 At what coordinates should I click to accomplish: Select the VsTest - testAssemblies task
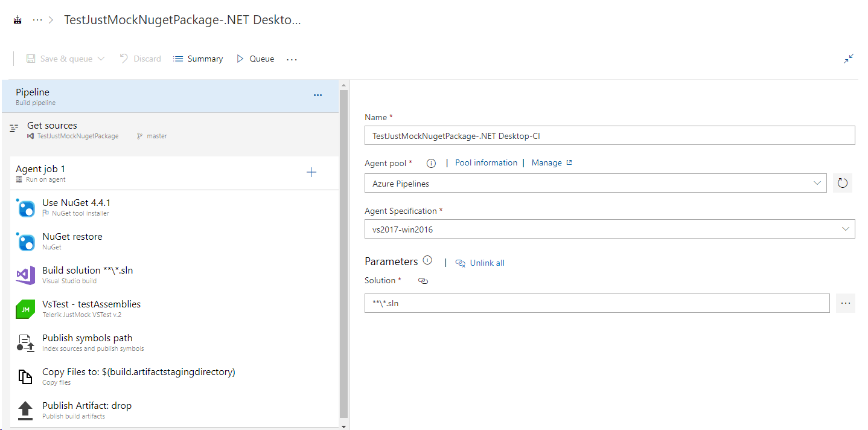pos(174,309)
